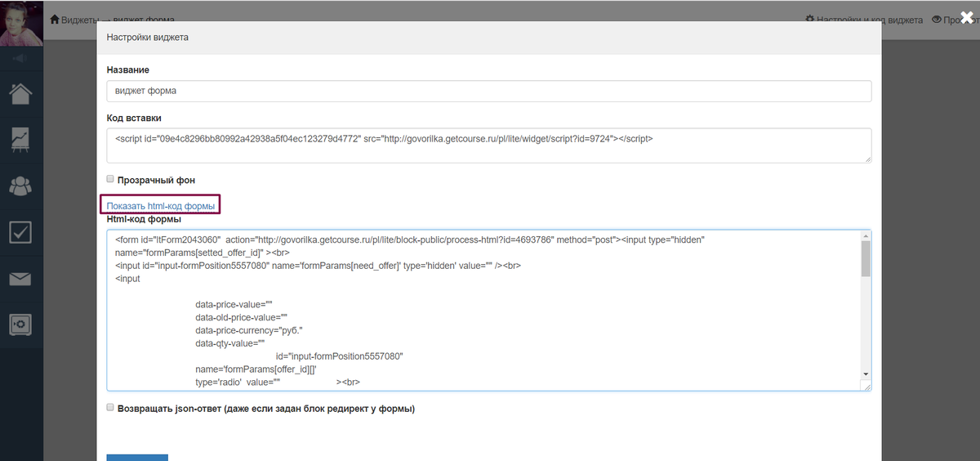Open the users group sidebar icon

[21, 186]
